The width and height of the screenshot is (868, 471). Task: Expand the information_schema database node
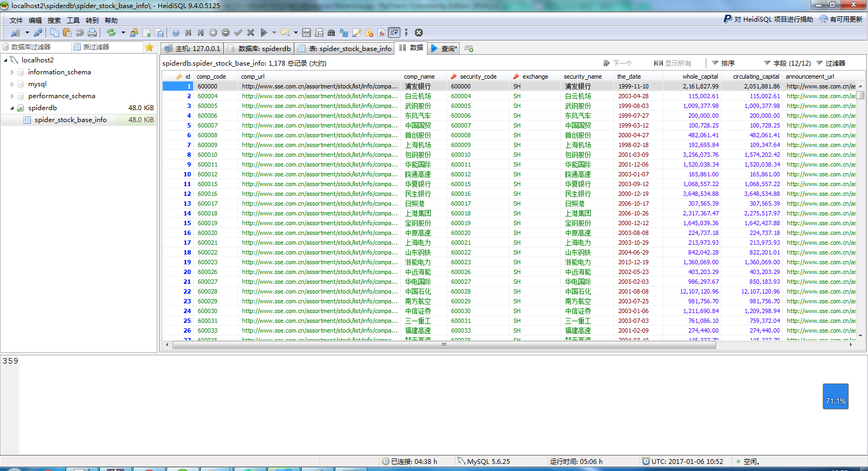click(12, 72)
